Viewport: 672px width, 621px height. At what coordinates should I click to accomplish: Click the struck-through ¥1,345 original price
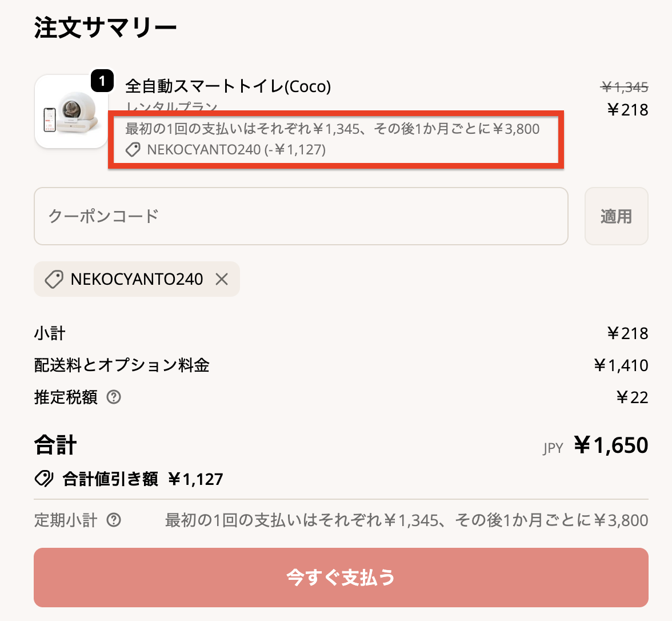coord(625,87)
